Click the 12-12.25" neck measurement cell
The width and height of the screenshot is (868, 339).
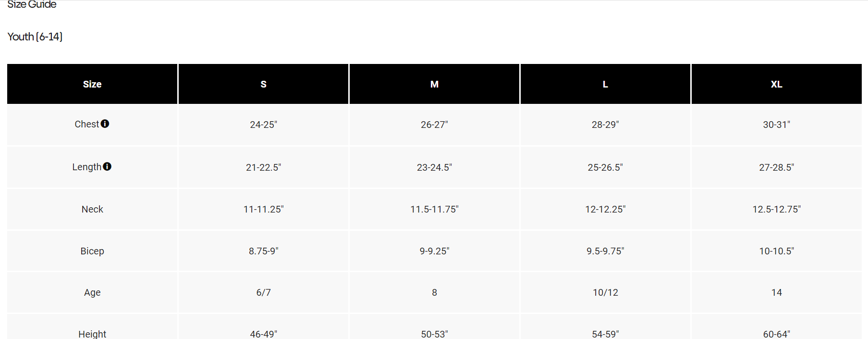pos(605,209)
